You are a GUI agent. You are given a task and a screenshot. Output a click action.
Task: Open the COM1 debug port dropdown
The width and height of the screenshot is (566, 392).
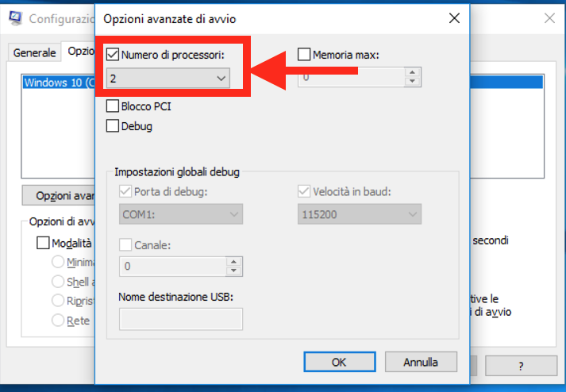[x=181, y=214]
